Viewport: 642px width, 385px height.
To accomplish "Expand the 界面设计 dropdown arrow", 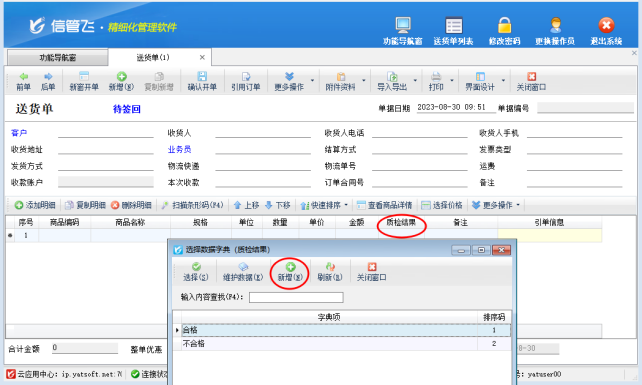I will coord(503,81).
